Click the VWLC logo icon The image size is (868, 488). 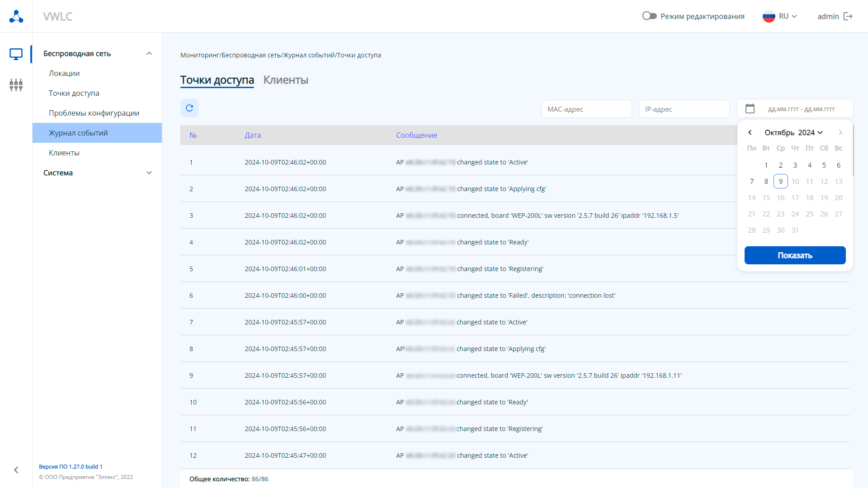click(16, 16)
